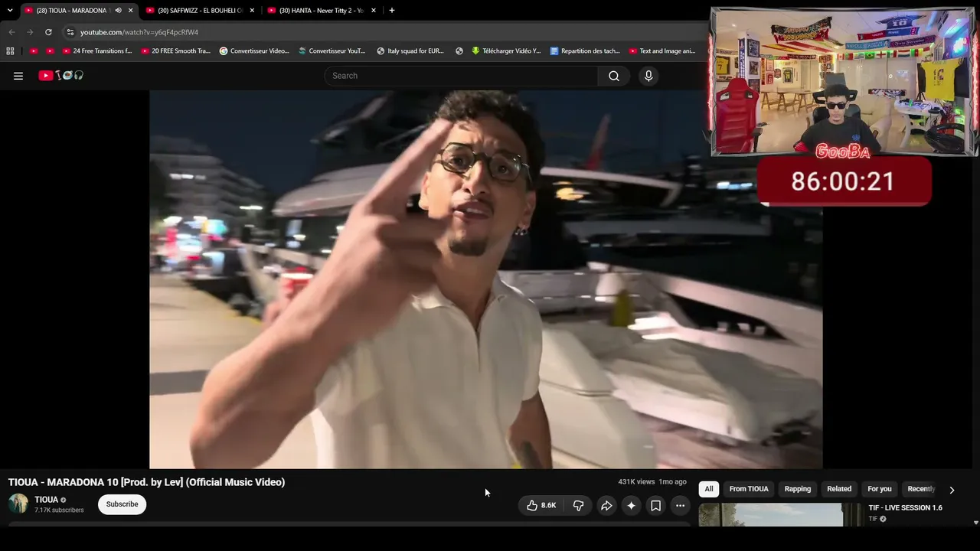980x551 pixels.
Task: Click the page scrollbar down arrow
Action: pyautogui.click(x=975, y=523)
